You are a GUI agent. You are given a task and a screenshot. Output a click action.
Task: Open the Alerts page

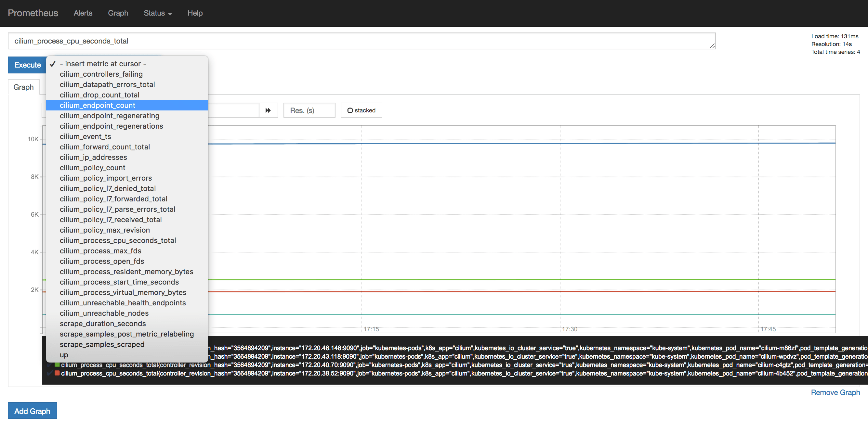pos(83,13)
